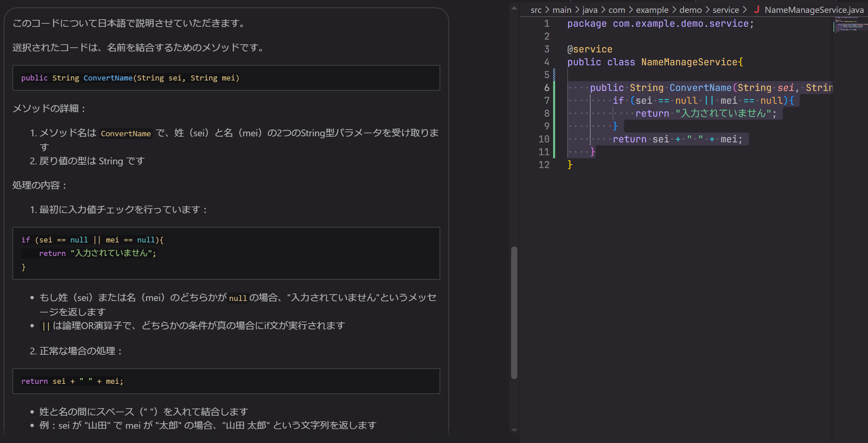The width and height of the screenshot is (868, 443).
Task: Click the green gutter diff bar beside line 8
Action: click(554, 113)
